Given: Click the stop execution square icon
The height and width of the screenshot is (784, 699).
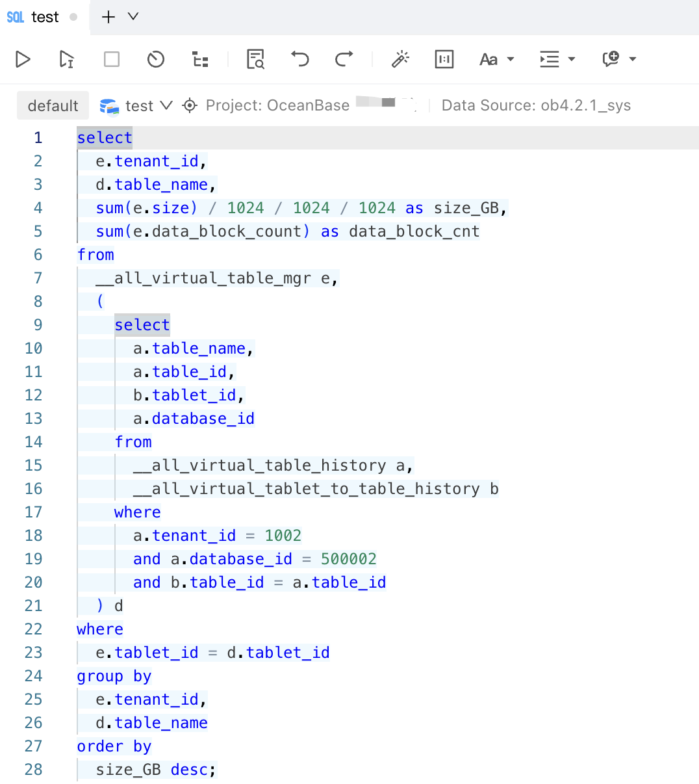Looking at the screenshot, I should coord(111,59).
